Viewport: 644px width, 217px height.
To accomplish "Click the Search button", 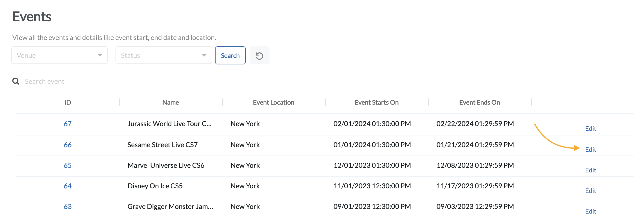I will (230, 55).
